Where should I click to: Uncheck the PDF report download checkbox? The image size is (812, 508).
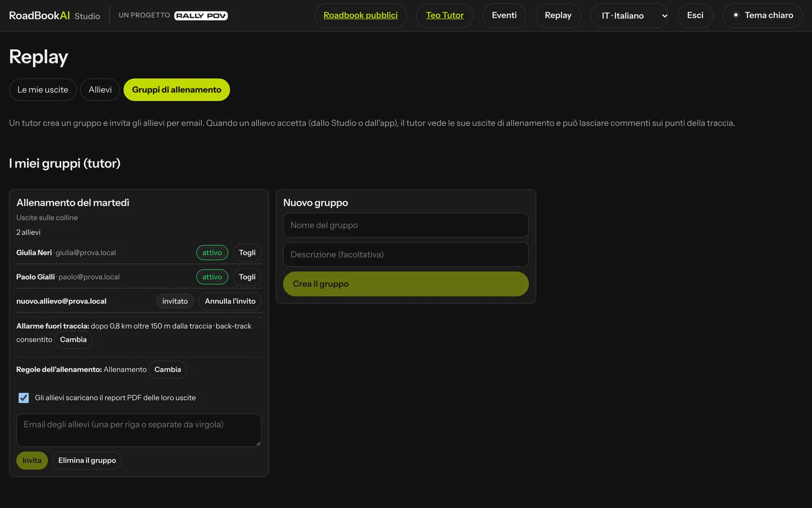tap(24, 398)
